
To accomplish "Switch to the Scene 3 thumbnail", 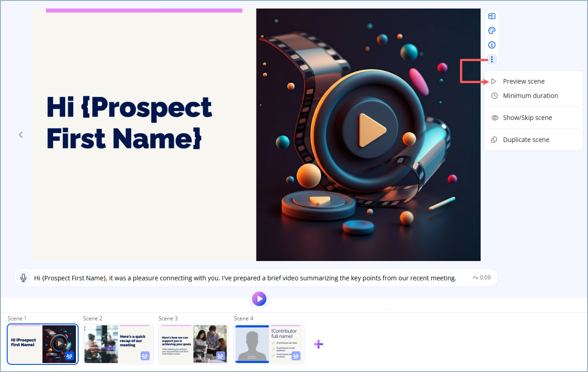I will 193,344.
